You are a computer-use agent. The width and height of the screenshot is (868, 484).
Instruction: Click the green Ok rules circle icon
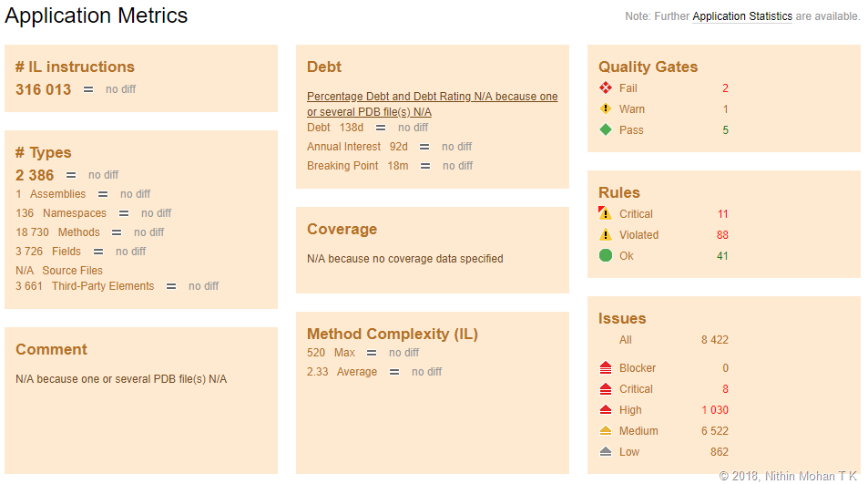coord(606,256)
